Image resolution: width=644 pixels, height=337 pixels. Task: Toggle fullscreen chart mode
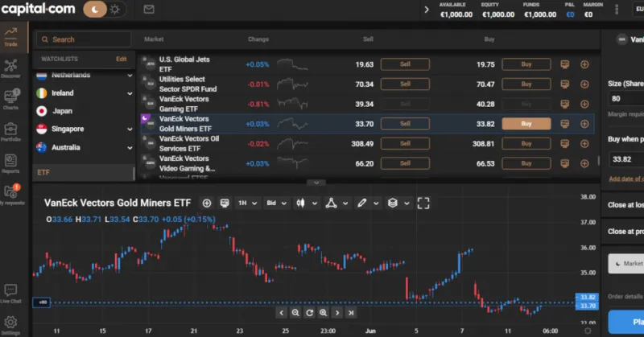[423, 203]
